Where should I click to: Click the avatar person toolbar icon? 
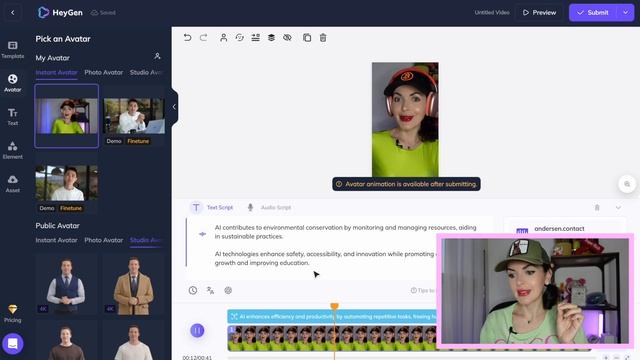[223, 38]
